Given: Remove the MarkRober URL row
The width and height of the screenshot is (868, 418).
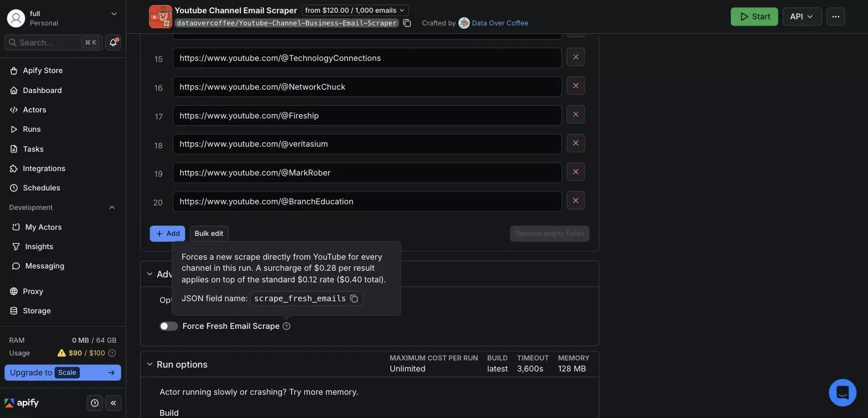Looking at the screenshot, I should coord(576,172).
